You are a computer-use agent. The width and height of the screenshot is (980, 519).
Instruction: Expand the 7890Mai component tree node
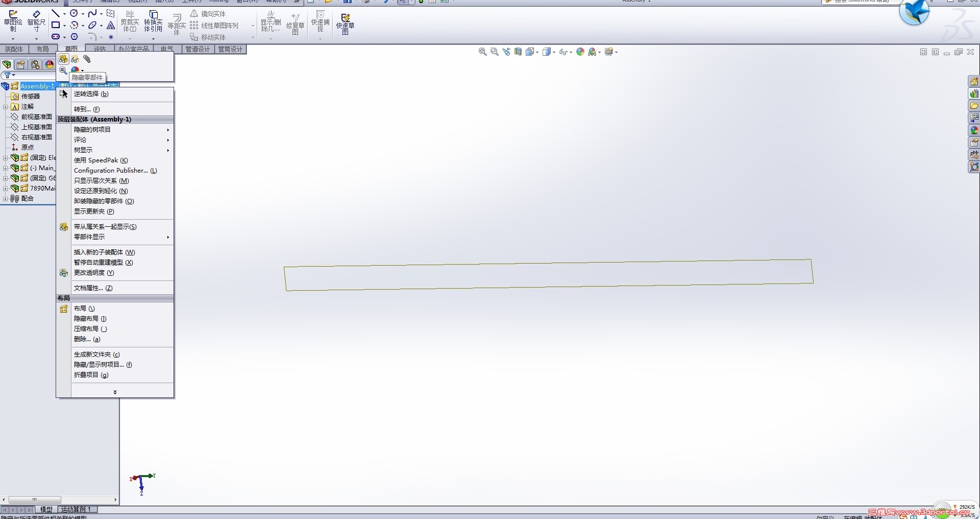coord(5,188)
